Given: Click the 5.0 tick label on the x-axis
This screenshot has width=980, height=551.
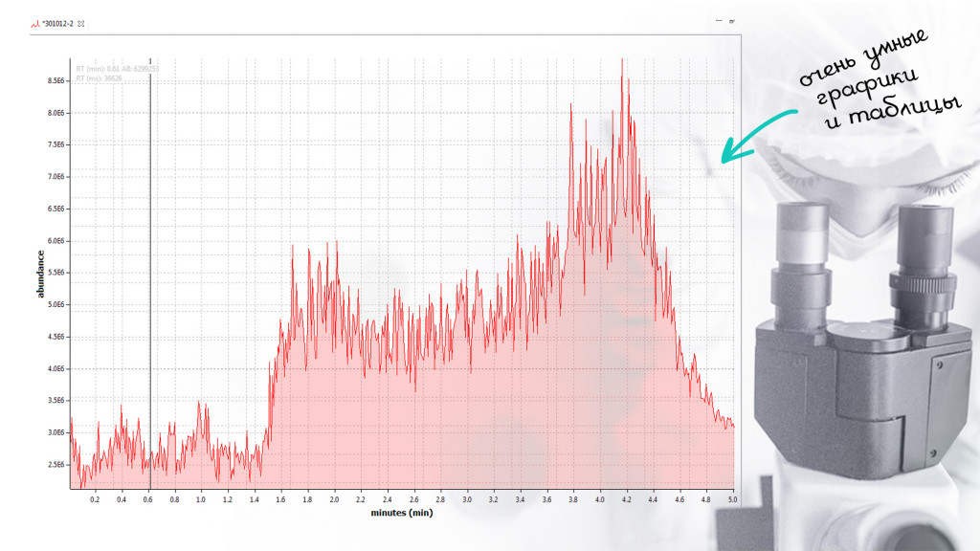Looking at the screenshot, I should point(732,499).
